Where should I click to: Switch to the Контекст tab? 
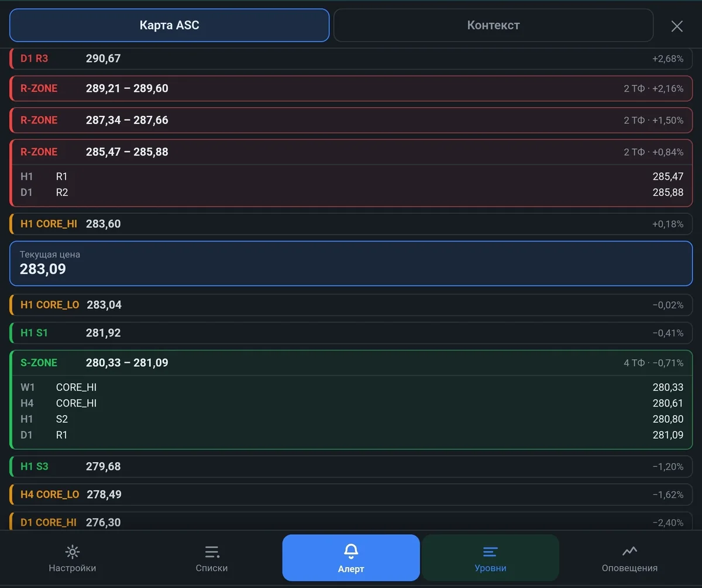493,25
